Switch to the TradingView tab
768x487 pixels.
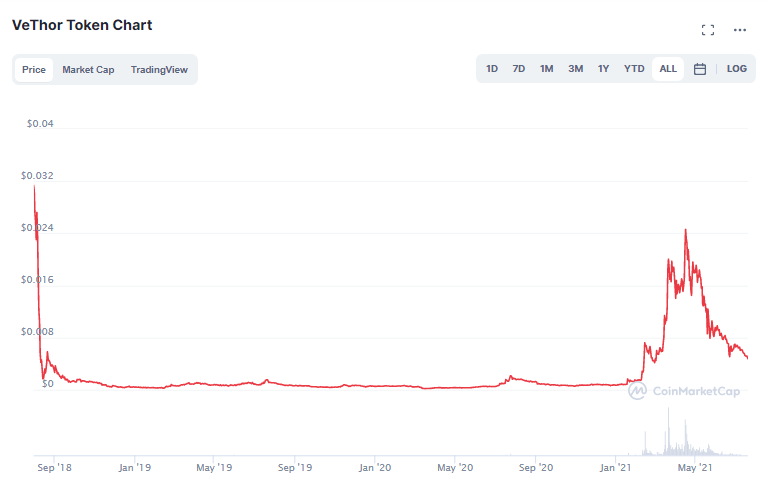pos(159,70)
